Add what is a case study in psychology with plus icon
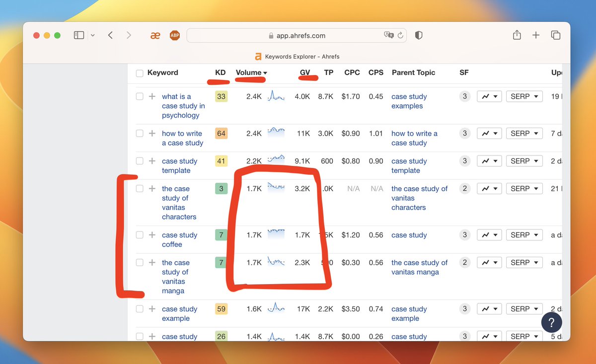Viewport: 596px width, 364px height. pyautogui.click(x=152, y=96)
